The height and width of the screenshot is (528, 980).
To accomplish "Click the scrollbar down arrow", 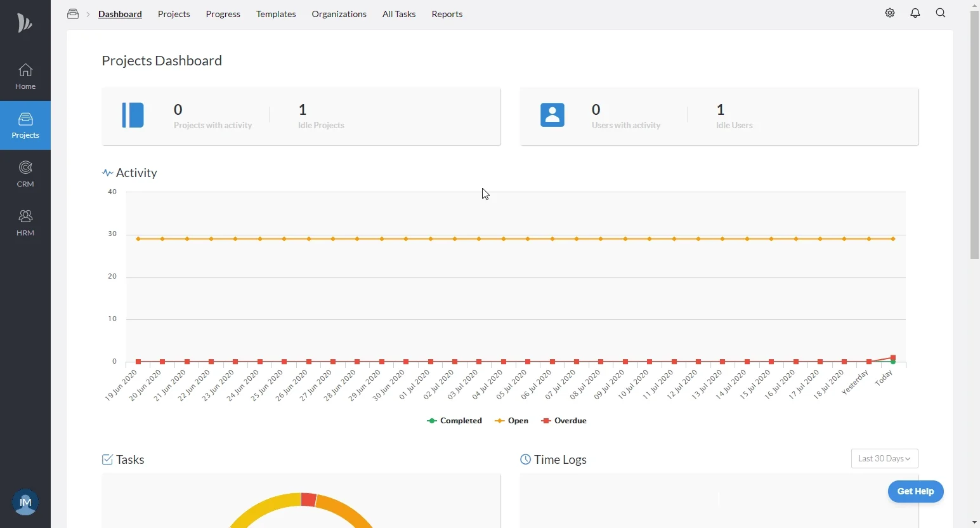I will (x=975, y=522).
